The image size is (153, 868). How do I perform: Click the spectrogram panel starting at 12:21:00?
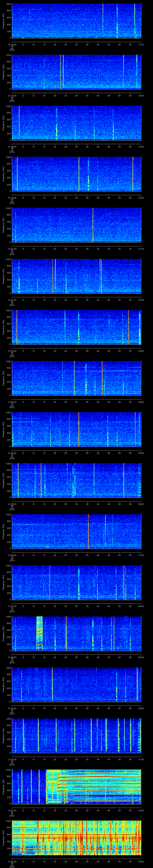76,277
